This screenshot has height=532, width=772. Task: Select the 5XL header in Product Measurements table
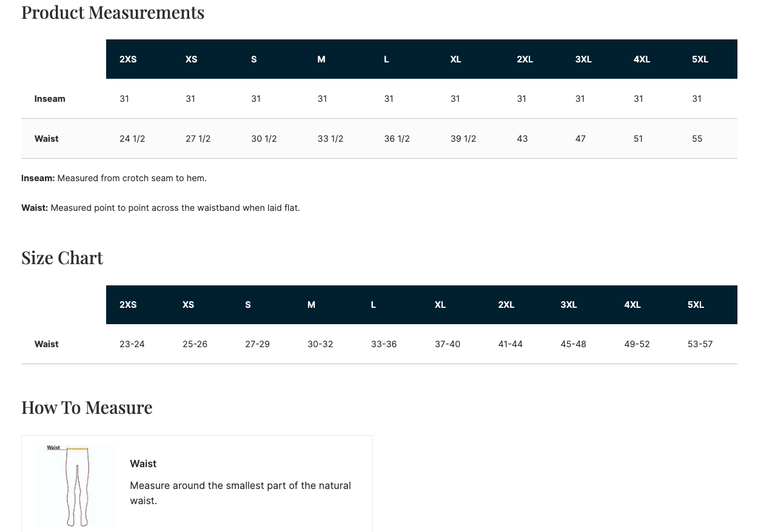point(700,59)
